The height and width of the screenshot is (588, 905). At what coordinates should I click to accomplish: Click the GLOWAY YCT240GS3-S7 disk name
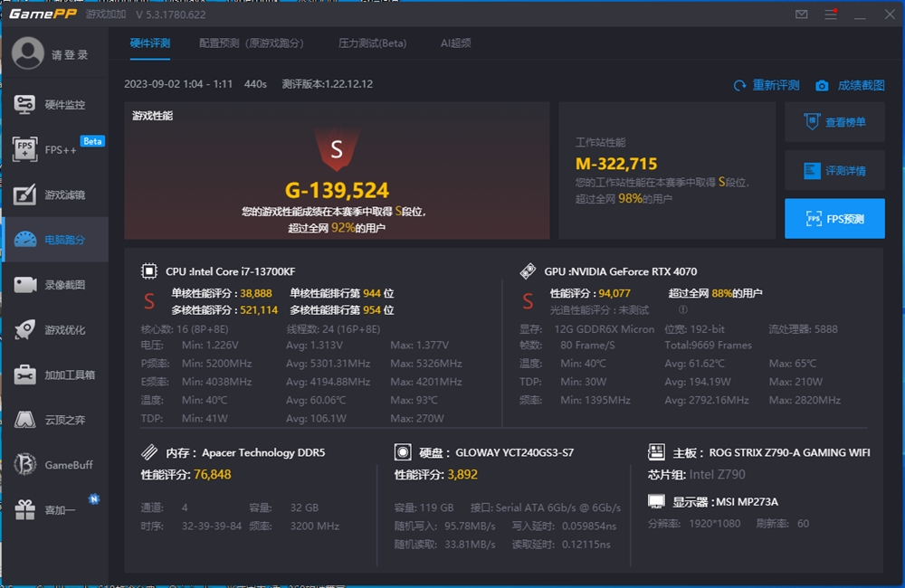click(x=514, y=452)
